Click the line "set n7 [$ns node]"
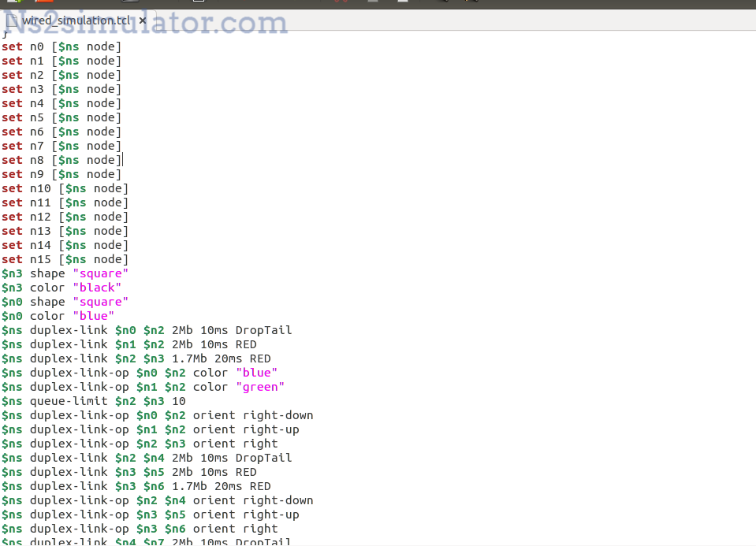This screenshot has width=756, height=546. coord(61,146)
